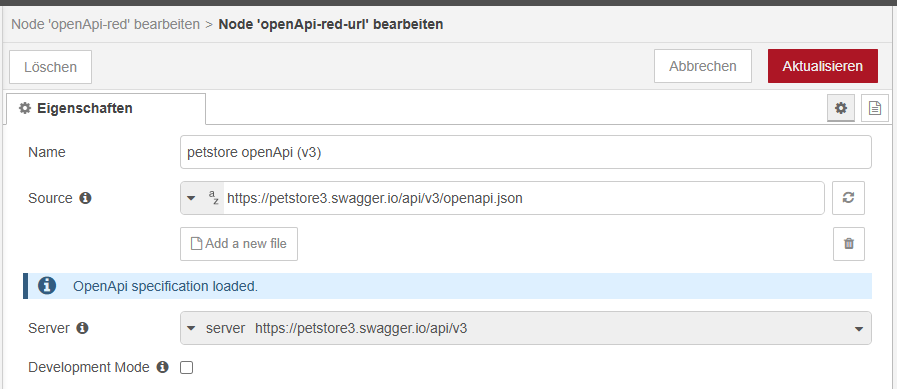Click the Löschen button

click(x=50, y=67)
